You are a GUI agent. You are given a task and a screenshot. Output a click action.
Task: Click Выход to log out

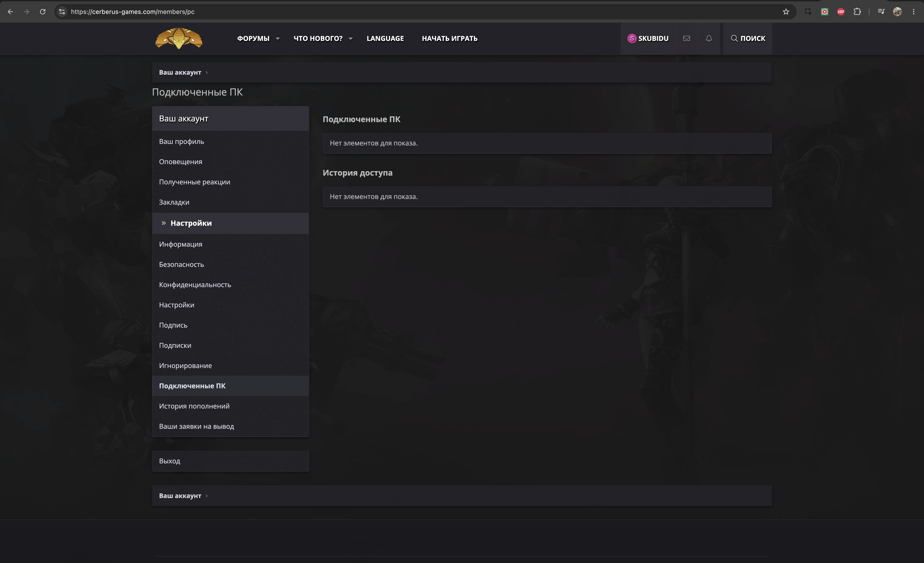pos(230,461)
